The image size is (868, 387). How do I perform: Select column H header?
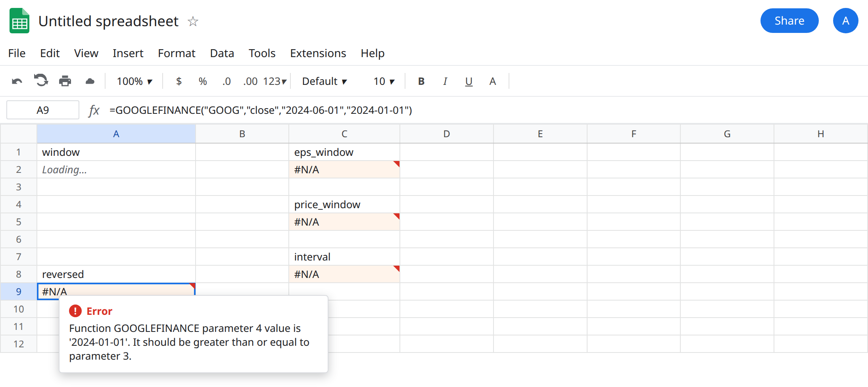point(821,134)
